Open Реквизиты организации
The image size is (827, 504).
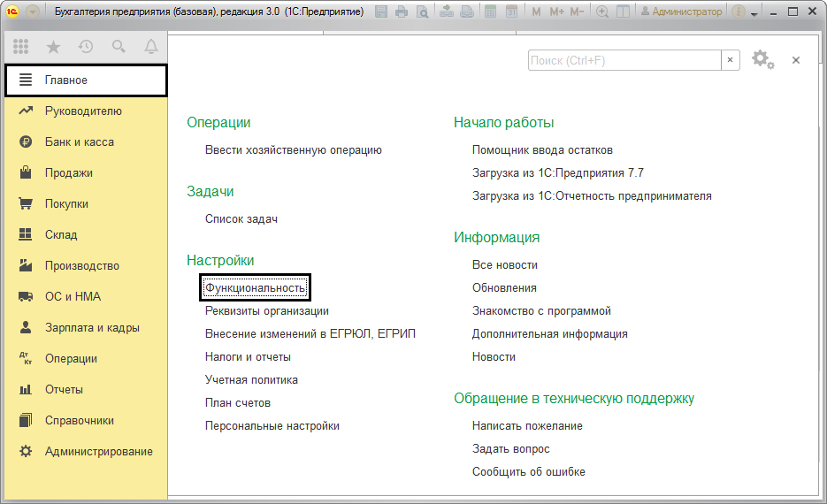[267, 311]
